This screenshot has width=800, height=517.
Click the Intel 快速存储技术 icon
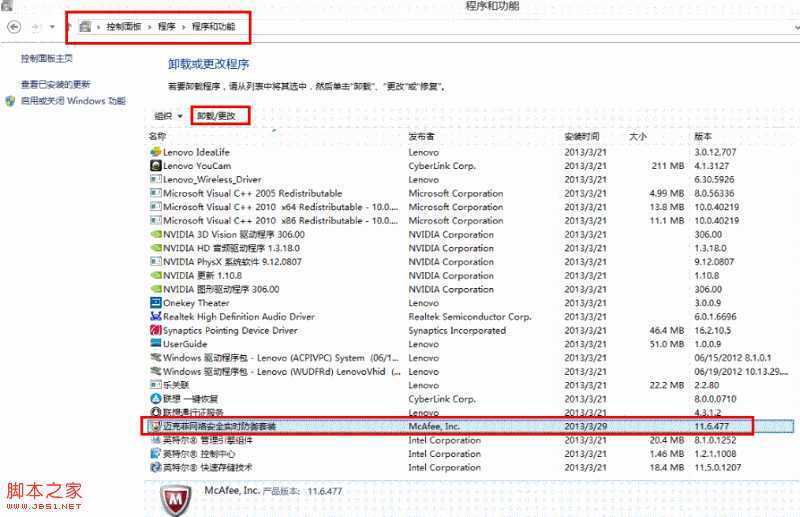click(156, 467)
